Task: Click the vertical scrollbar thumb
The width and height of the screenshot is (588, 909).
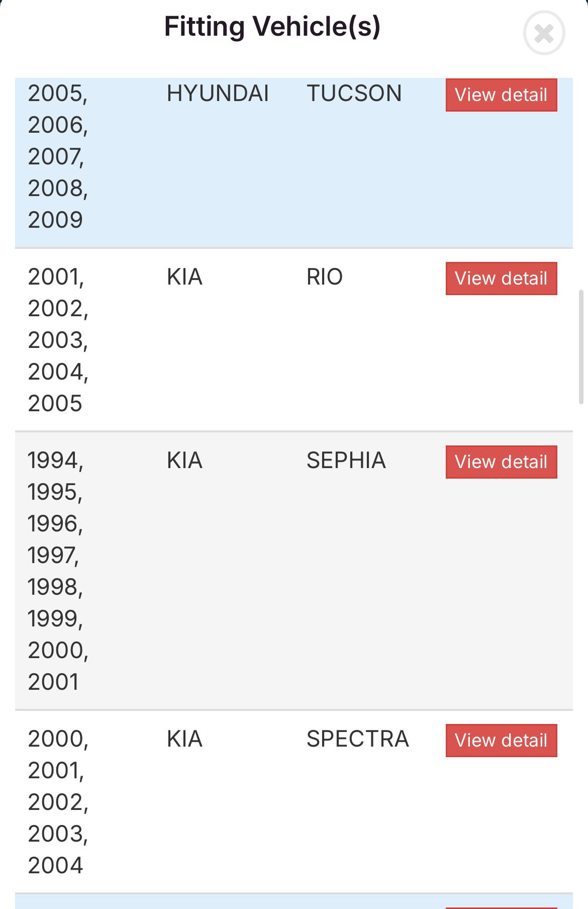Action: coord(581,347)
